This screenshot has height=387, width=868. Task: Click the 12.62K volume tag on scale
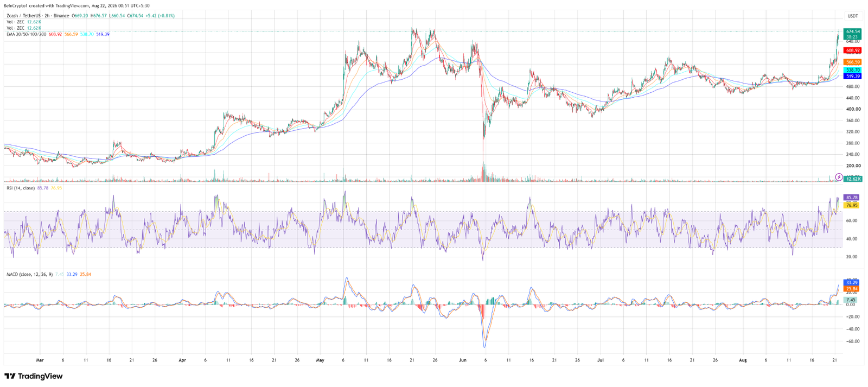pos(853,179)
